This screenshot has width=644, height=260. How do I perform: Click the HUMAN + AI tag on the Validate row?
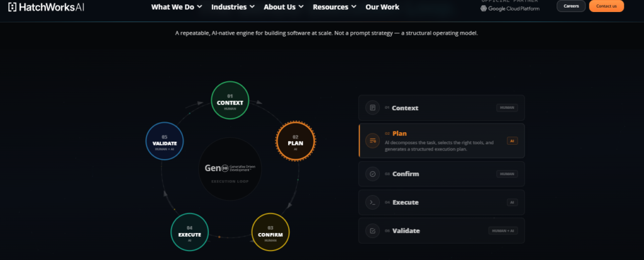[x=503, y=231]
